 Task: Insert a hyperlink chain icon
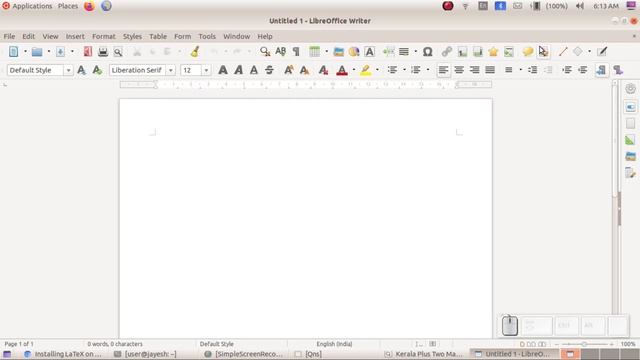(447, 51)
